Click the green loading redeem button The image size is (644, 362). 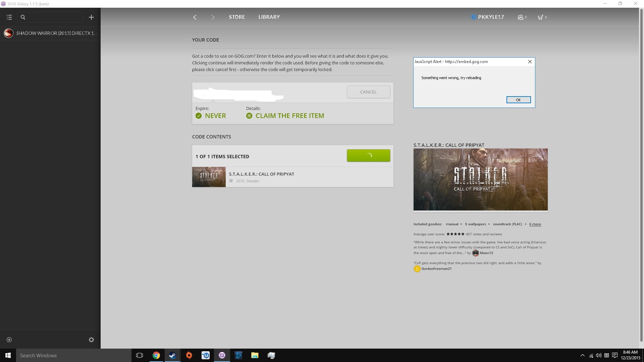tap(368, 156)
